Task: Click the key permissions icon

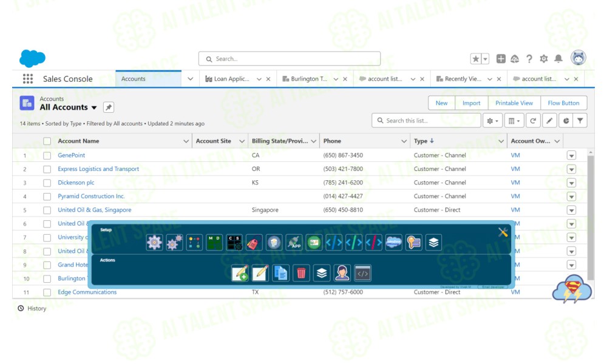Action: point(414,243)
